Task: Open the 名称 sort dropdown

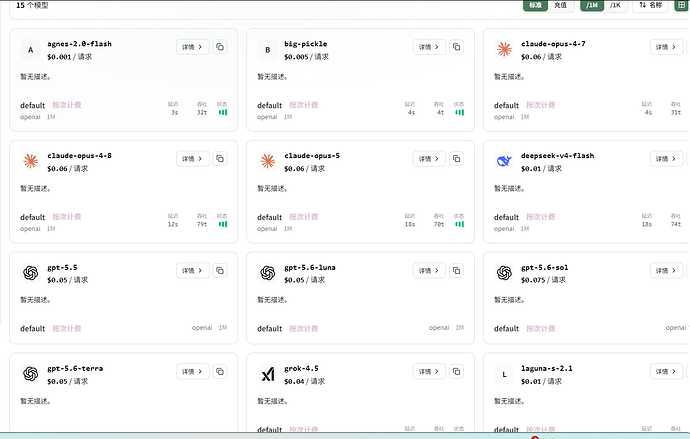Action: [650, 5]
